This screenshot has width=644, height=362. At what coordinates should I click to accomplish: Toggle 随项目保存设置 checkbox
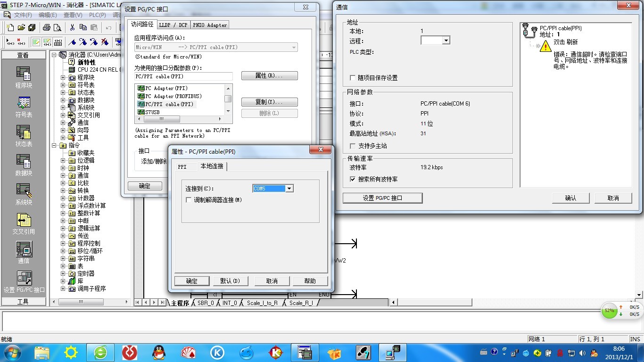tap(353, 78)
